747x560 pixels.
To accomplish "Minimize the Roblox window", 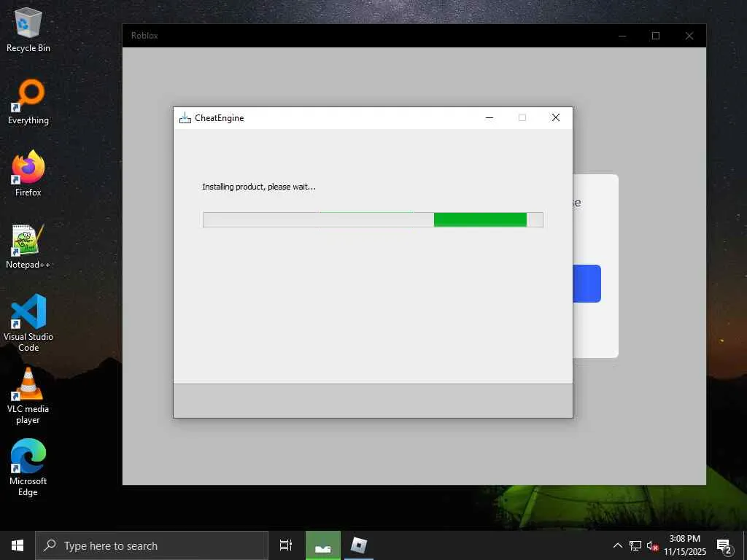I will pos(622,36).
